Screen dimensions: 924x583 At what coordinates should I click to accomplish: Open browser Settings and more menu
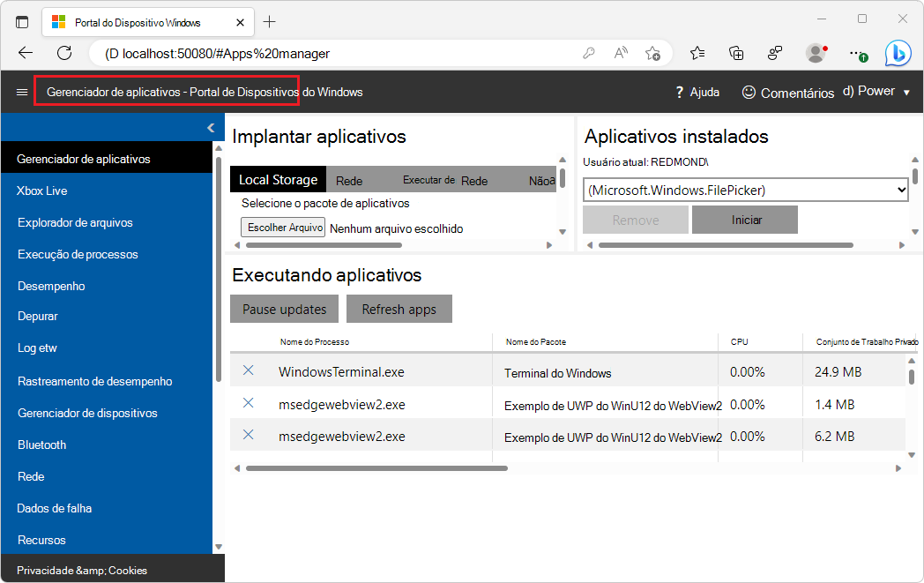click(856, 53)
